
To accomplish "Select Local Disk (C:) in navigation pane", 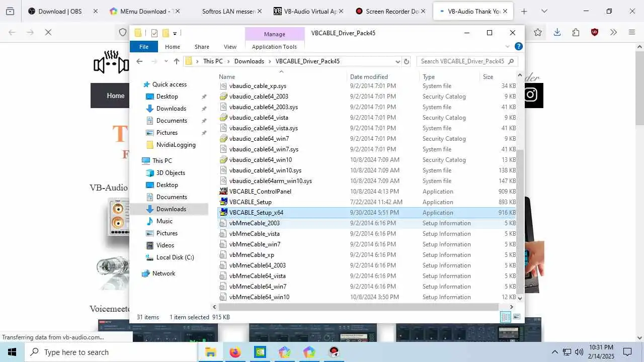I will click(x=175, y=257).
